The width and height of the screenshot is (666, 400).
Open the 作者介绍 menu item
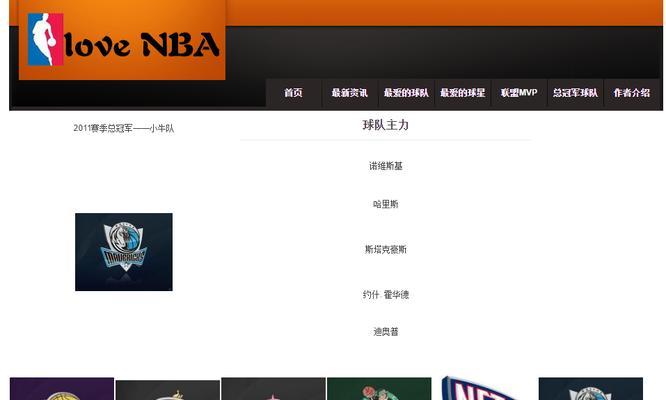[632, 93]
